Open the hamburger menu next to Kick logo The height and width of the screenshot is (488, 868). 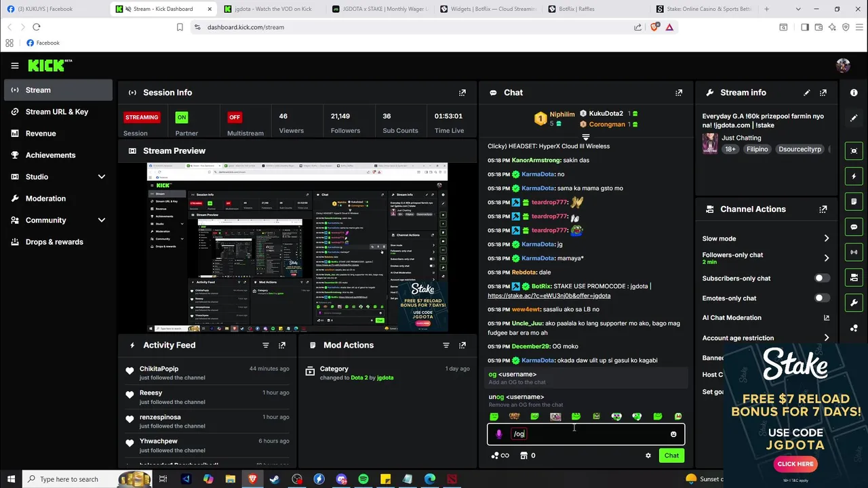coord(15,66)
